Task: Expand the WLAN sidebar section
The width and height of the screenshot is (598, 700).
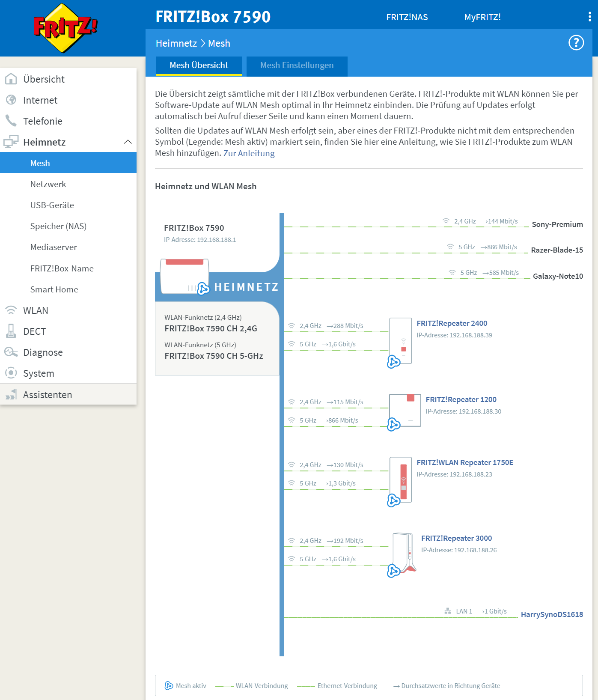Action: [36, 310]
